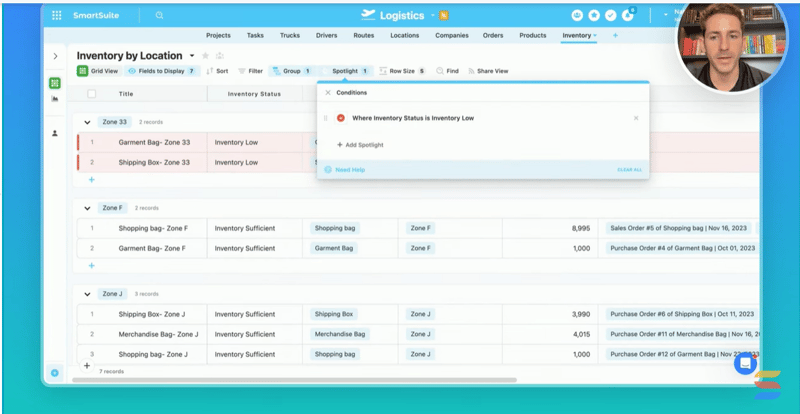Click the SmartSuite logo text
Screen dimensions: 800x414
point(96,15)
